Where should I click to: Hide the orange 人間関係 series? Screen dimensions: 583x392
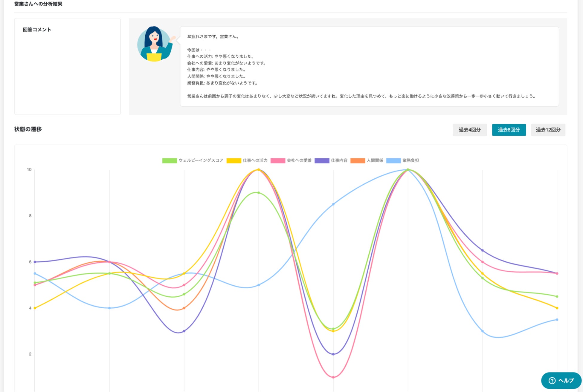[358, 160]
